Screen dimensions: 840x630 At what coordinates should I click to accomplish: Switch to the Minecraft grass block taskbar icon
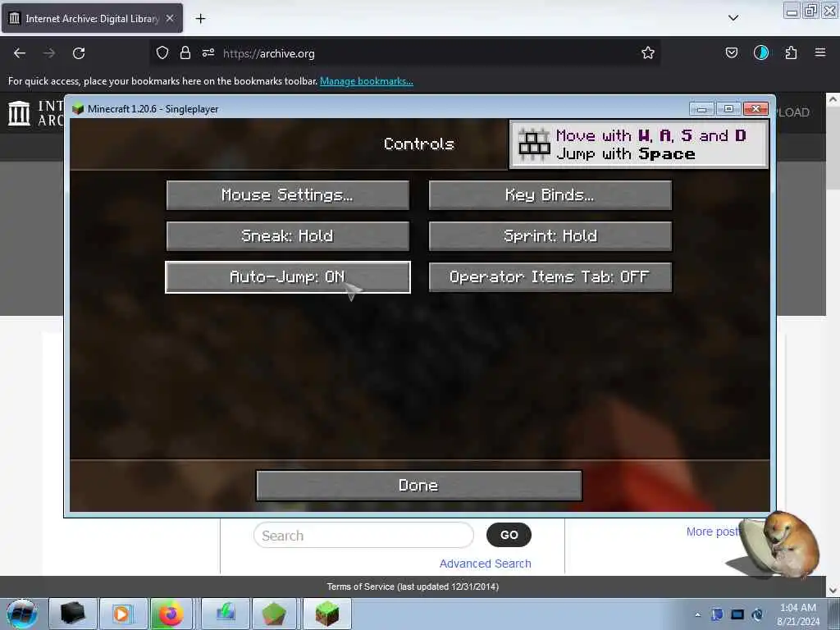tap(326, 614)
